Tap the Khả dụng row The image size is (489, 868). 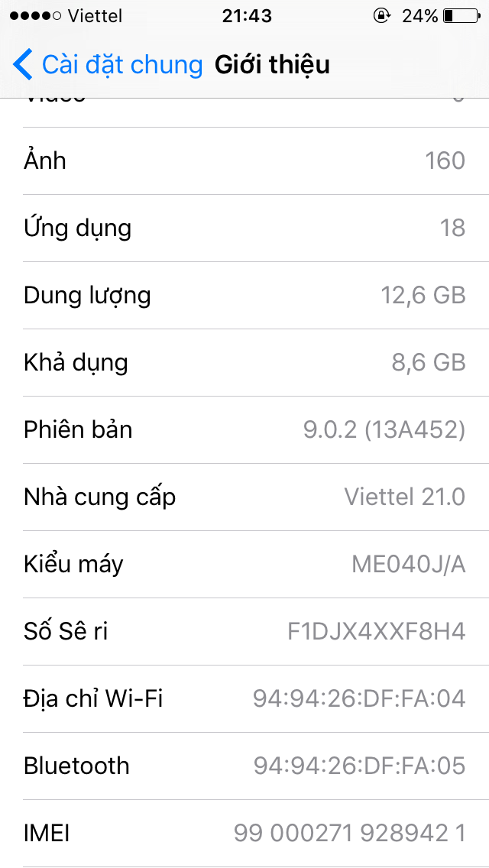pos(244,362)
